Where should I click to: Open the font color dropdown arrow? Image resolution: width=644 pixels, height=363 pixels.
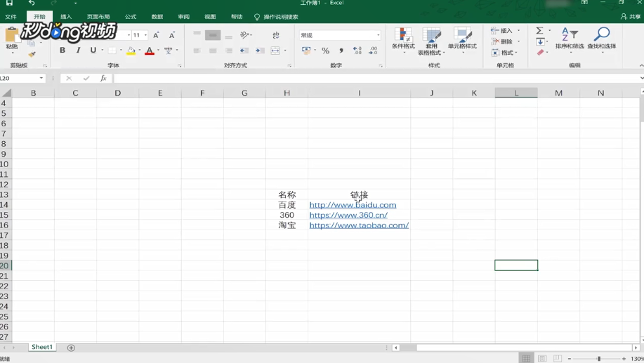[158, 51]
